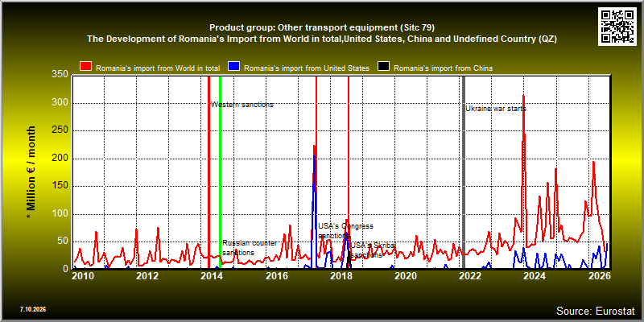Click the red World in total legend swatch

click(x=85, y=67)
